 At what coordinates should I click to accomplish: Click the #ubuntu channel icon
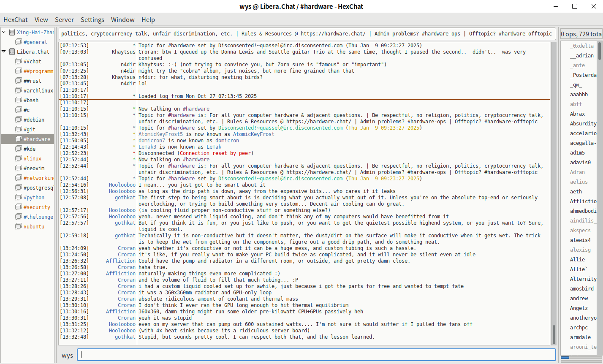click(x=19, y=226)
